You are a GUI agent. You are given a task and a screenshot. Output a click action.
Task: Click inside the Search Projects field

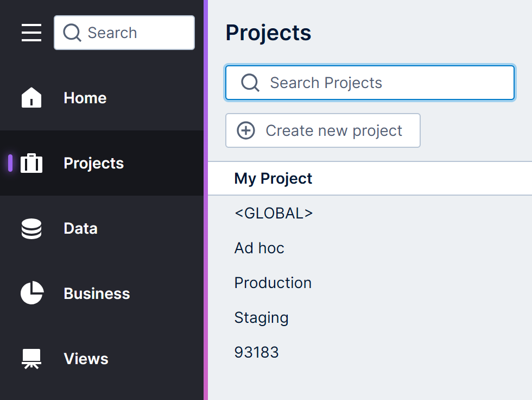[x=369, y=83]
